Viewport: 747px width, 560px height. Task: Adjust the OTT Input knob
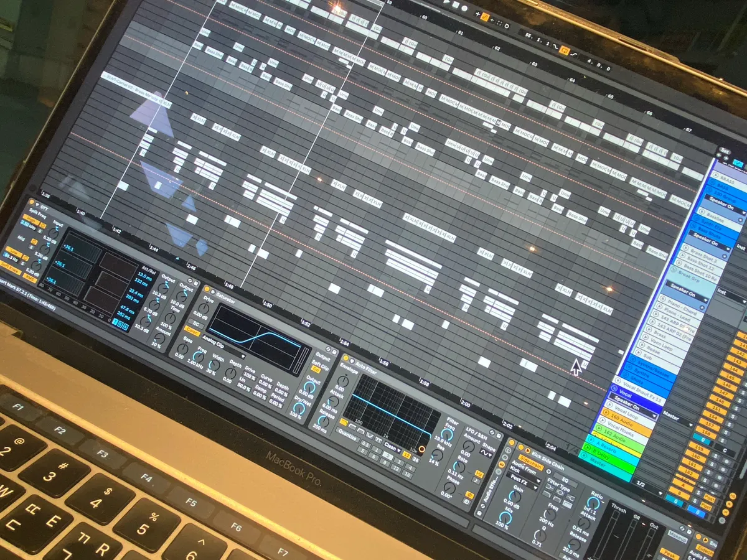coord(54,234)
